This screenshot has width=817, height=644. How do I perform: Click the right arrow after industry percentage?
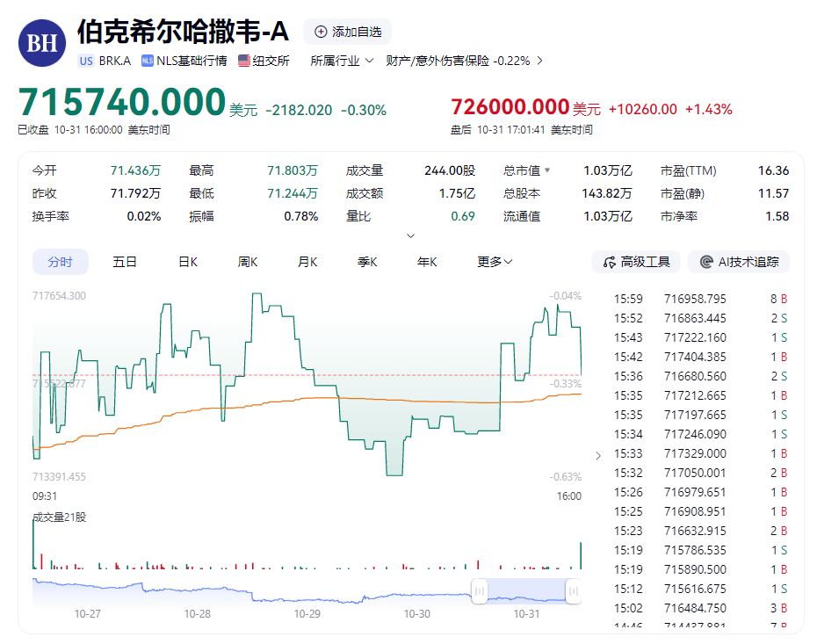[539, 61]
